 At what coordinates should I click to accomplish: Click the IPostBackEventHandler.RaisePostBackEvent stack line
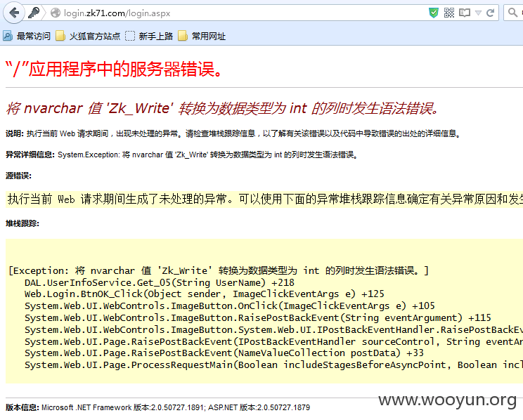click(273, 329)
